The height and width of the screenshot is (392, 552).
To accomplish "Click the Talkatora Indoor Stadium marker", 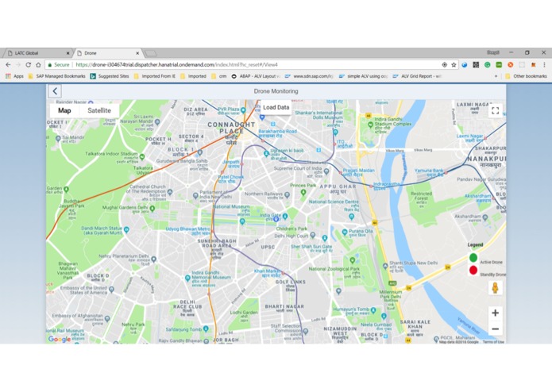I will pyautogui.click(x=142, y=156).
